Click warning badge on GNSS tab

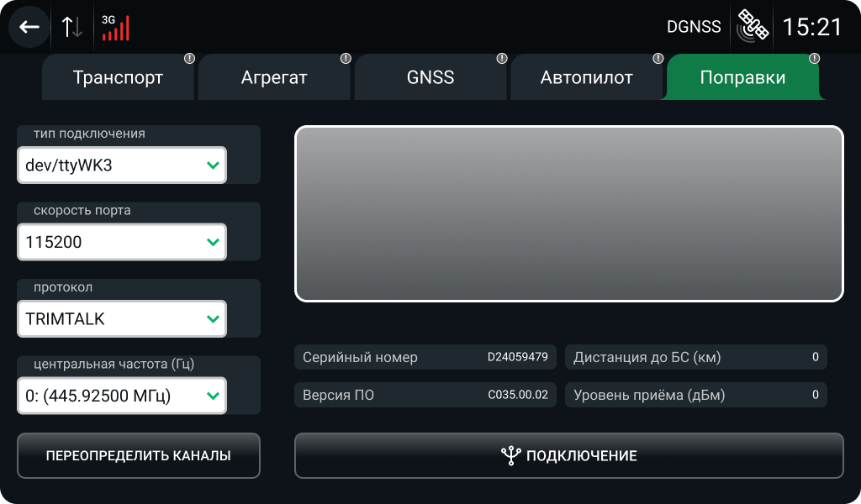(502, 59)
